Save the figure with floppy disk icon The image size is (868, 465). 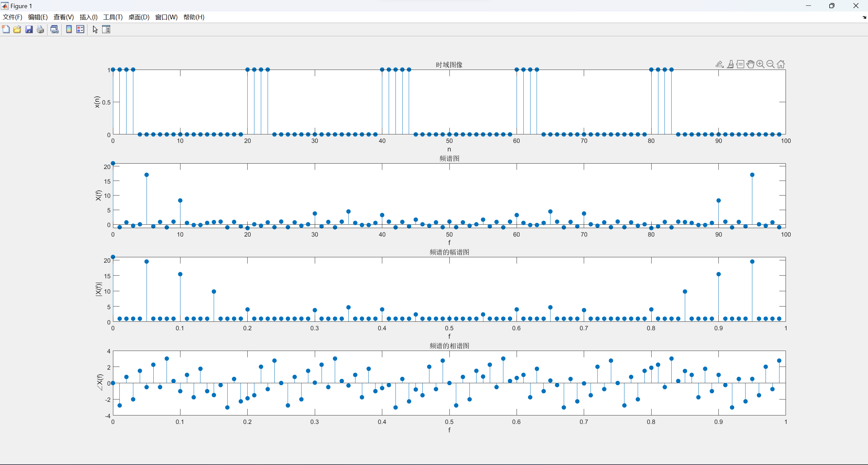[x=29, y=30]
